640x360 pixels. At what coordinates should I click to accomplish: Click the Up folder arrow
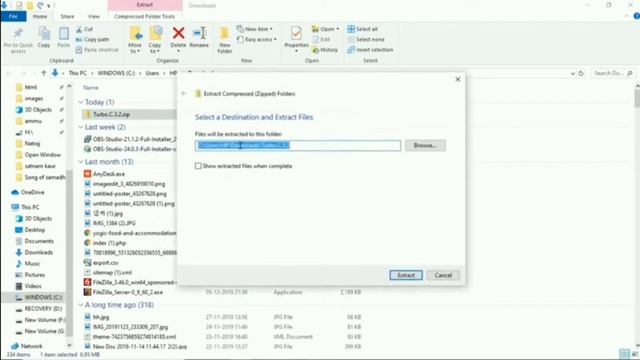(44, 73)
